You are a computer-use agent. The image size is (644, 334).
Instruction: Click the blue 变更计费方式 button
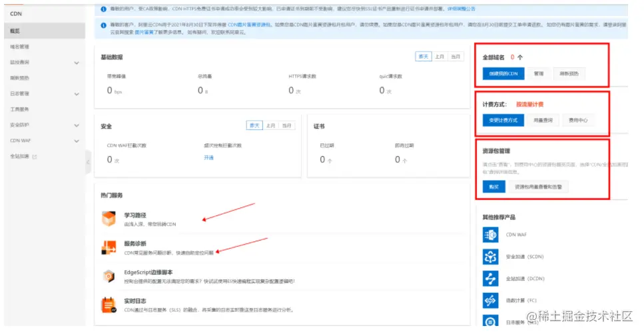pyautogui.click(x=503, y=120)
